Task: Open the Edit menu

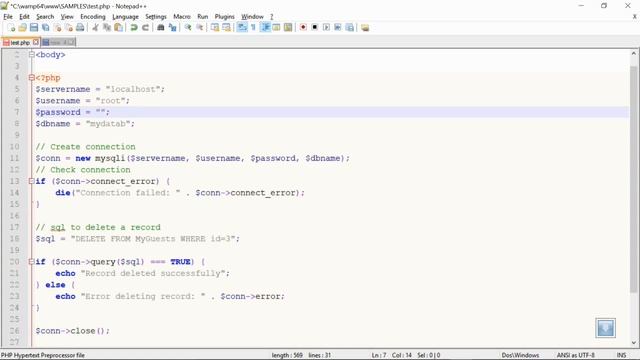Action: (x=24, y=17)
